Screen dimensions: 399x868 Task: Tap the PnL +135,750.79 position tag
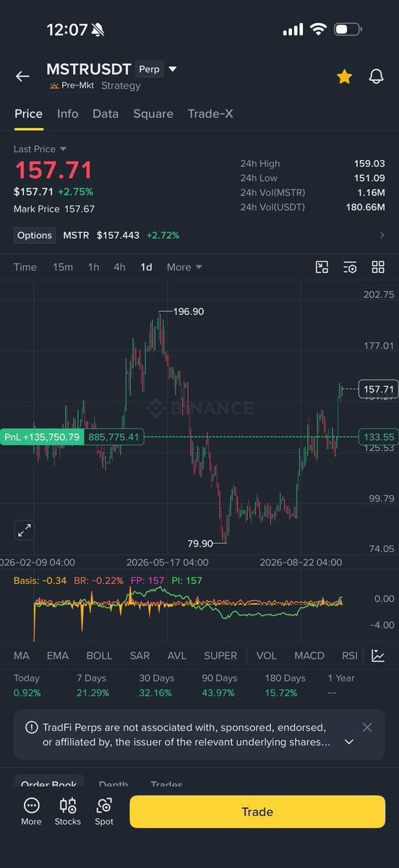coord(42,437)
